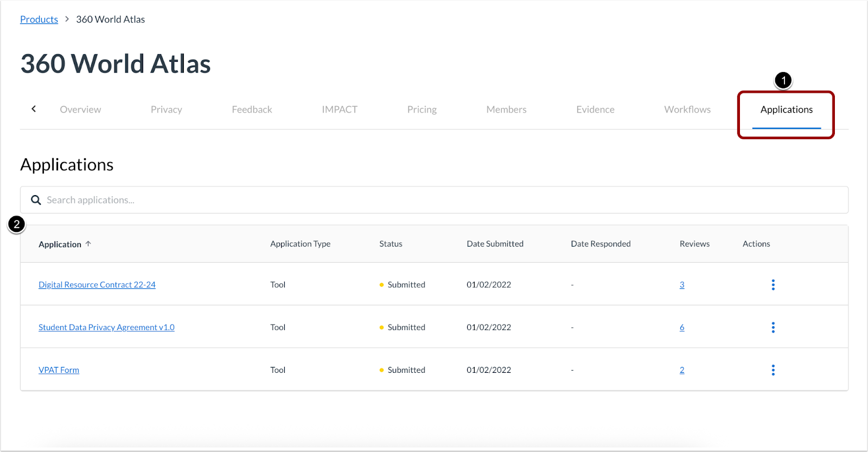Open Student Data Privacy Agreement v1.0 link
Screen dimensions: 868x452
point(106,327)
